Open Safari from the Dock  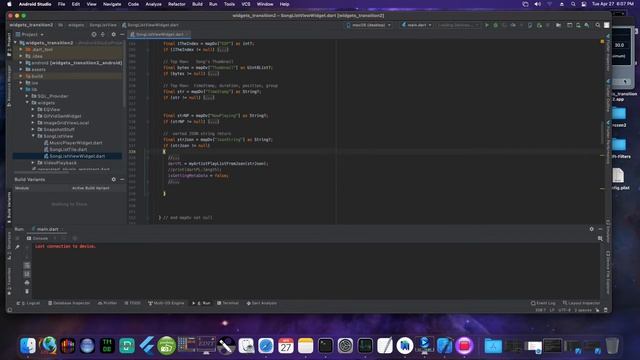[x=266, y=345]
